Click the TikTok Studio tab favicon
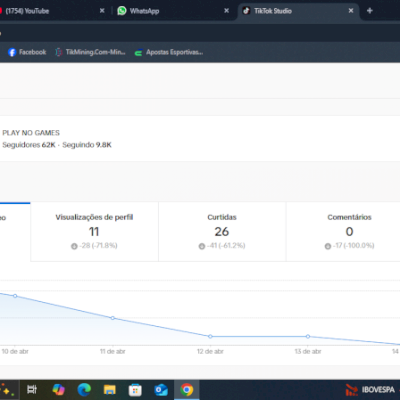Viewport: 400px width, 400px height. (x=246, y=11)
